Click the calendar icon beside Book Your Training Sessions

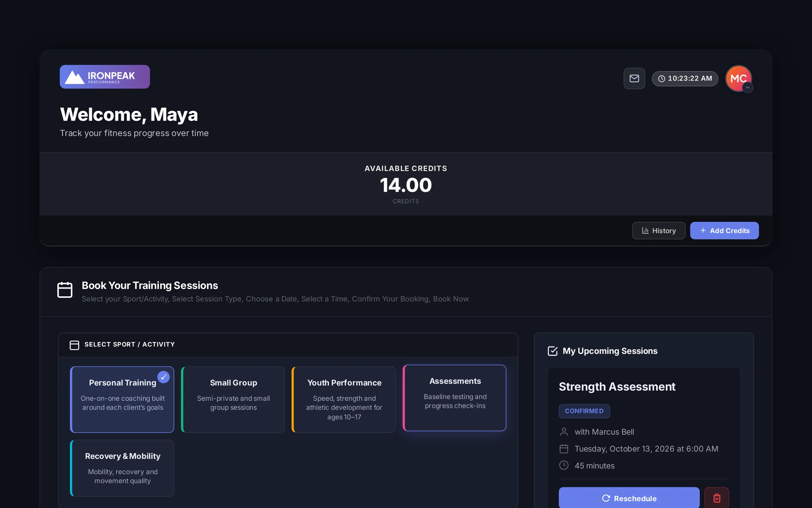click(x=65, y=290)
